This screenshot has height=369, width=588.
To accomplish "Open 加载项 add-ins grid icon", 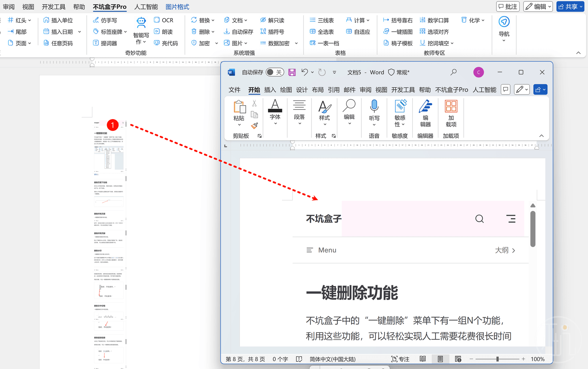I will click(x=451, y=106).
